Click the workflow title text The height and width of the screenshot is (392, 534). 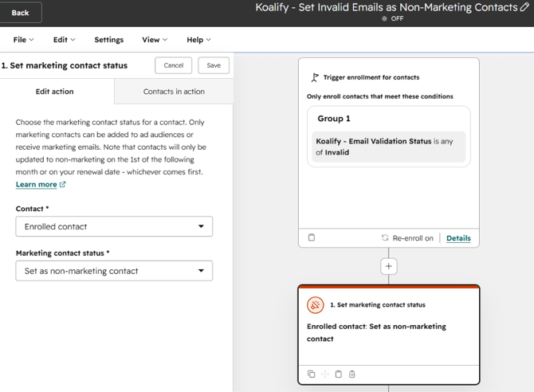pos(387,7)
